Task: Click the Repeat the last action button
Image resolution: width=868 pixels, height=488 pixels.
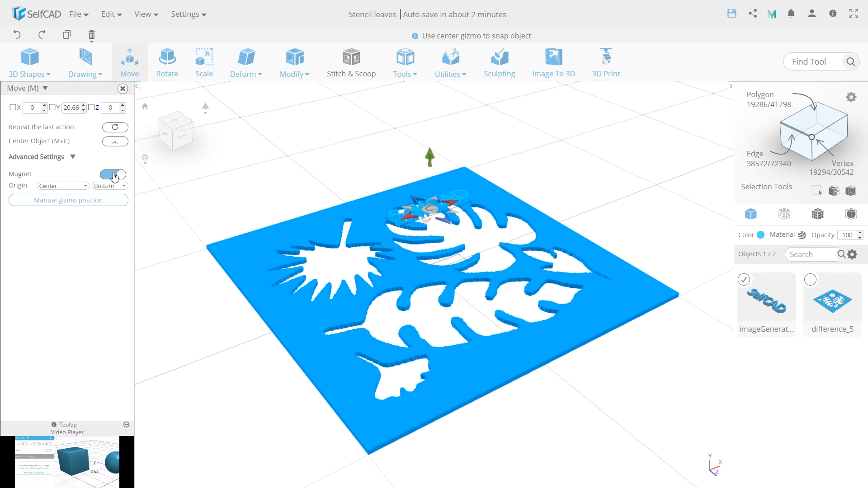Action: pyautogui.click(x=115, y=127)
